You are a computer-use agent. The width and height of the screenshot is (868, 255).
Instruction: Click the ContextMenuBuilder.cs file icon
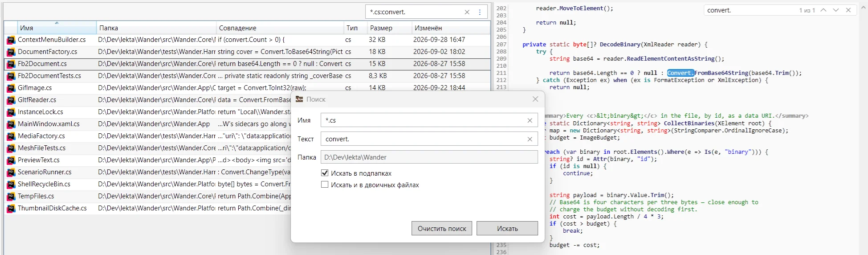(x=11, y=40)
